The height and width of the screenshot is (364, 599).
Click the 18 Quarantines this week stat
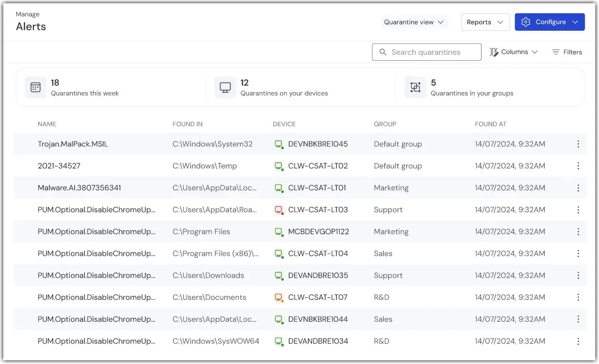pos(85,87)
